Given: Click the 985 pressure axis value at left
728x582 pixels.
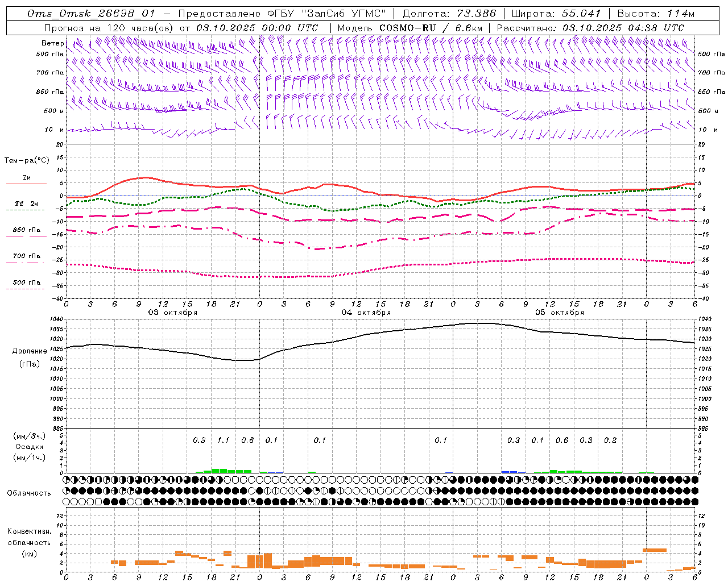Looking at the screenshot, I should (58, 429).
